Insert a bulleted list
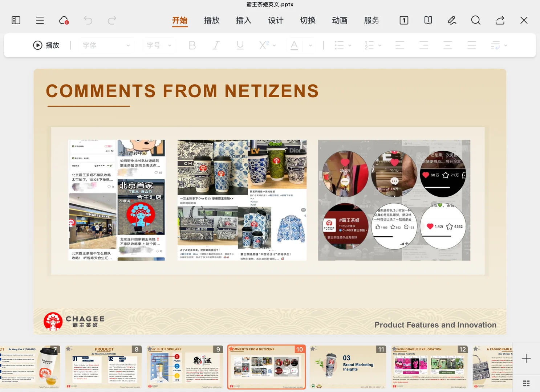Screen dimensions: 540x392 click(x=339, y=45)
